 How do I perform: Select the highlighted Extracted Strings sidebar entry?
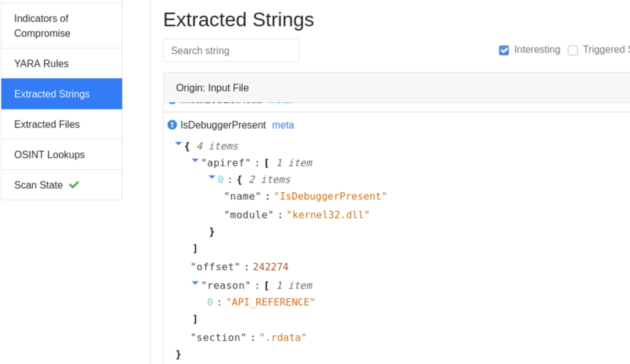52,94
